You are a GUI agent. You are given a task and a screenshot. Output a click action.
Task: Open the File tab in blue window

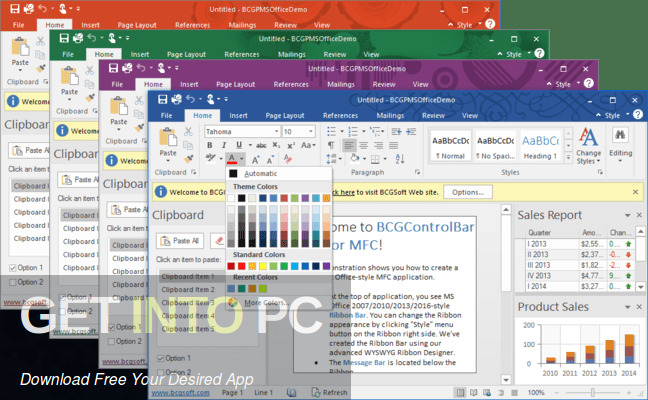(167, 116)
